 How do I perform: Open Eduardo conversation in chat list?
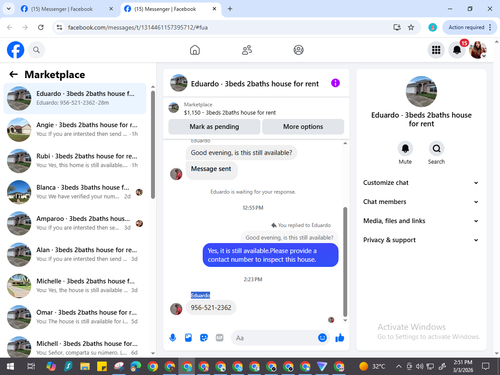click(x=75, y=98)
